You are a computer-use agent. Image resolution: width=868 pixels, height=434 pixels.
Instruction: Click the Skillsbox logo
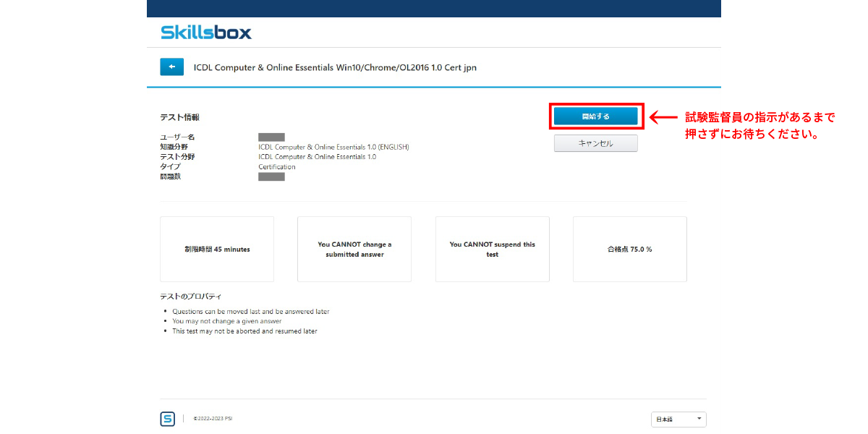206,33
